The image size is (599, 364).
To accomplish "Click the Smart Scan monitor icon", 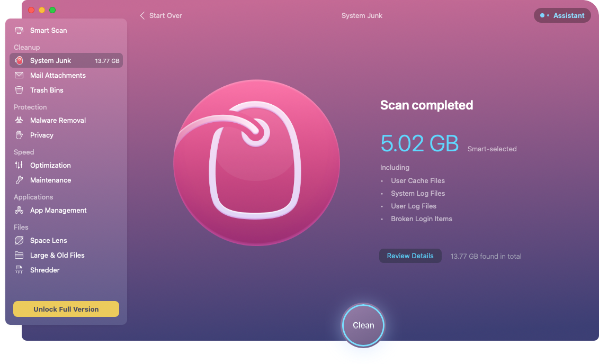I will pyautogui.click(x=19, y=30).
